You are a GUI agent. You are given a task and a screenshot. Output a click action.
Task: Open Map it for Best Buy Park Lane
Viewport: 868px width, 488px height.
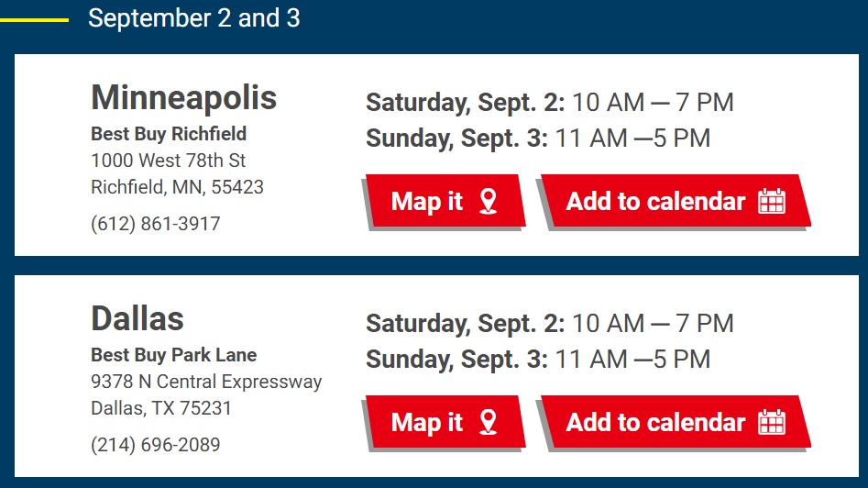[x=445, y=422]
